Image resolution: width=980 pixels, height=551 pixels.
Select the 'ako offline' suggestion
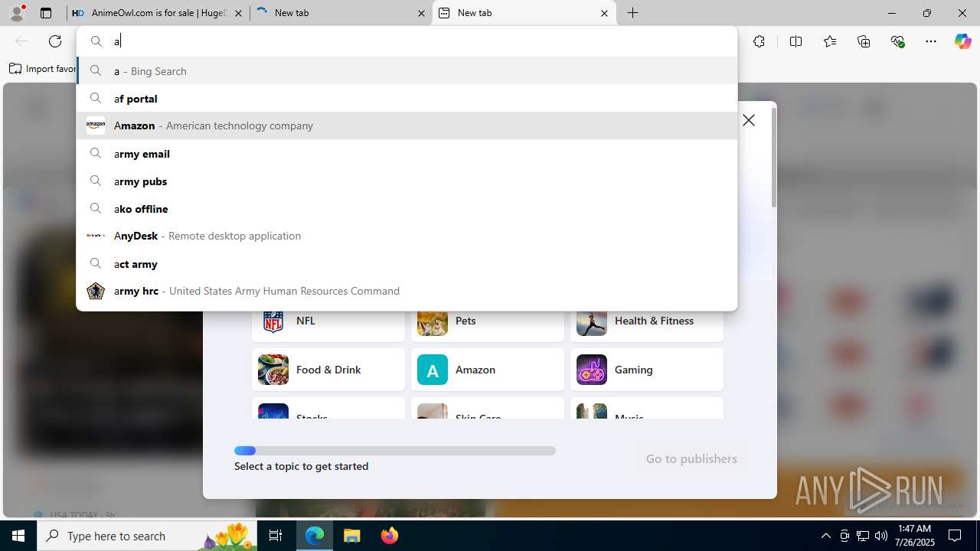tap(407, 208)
